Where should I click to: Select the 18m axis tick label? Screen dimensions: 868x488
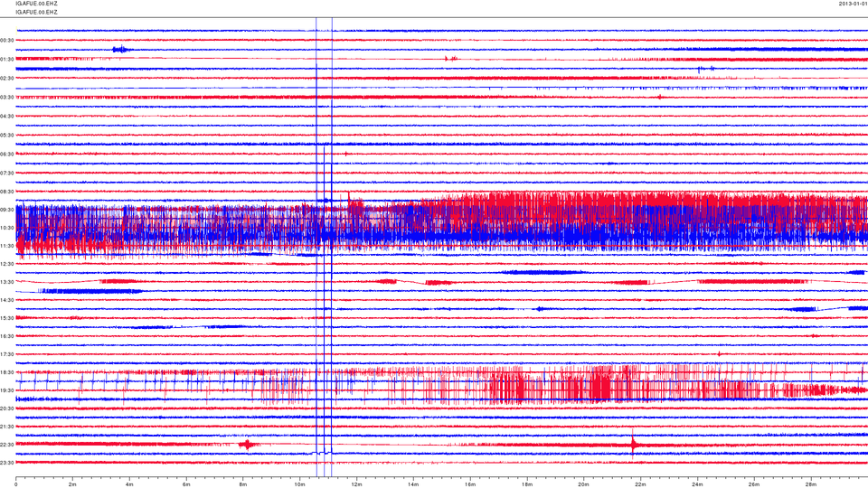point(526,484)
